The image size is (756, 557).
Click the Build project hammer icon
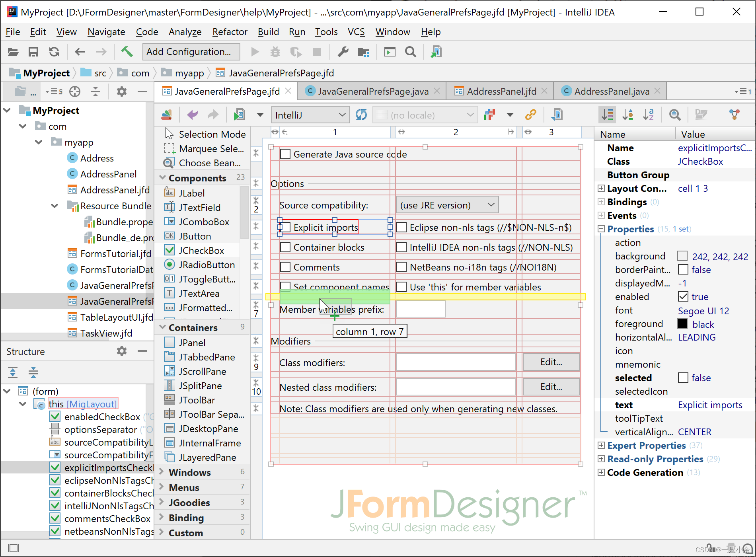127,52
